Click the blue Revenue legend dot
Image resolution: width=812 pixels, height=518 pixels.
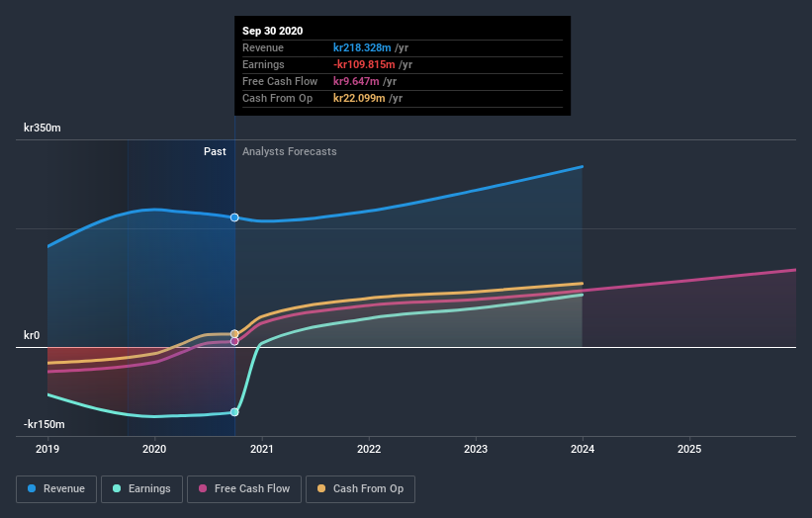pos(32,488)
